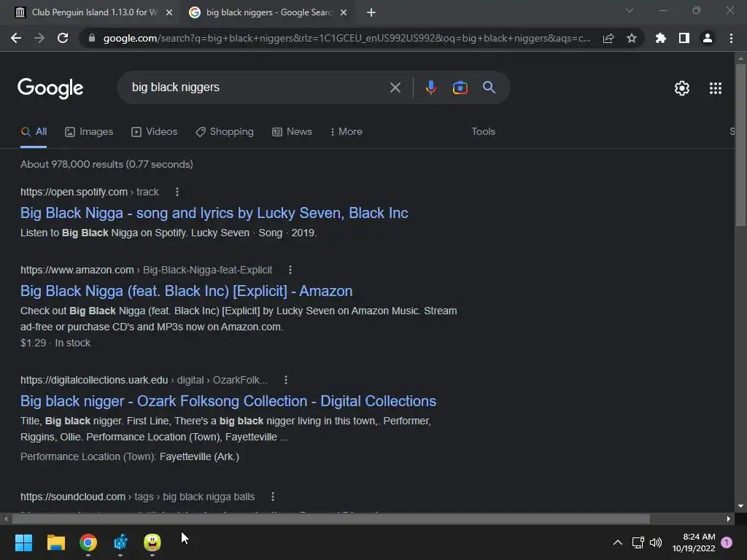
Task: Click "Performance Location (Town)" text line
Action: click(130, 456)
